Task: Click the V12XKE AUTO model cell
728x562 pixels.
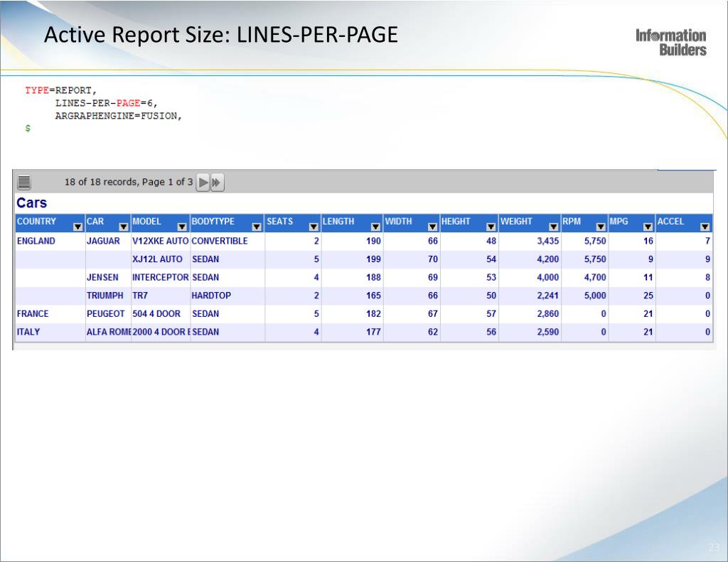Action: pyautogui.click(x=160, y=241)
